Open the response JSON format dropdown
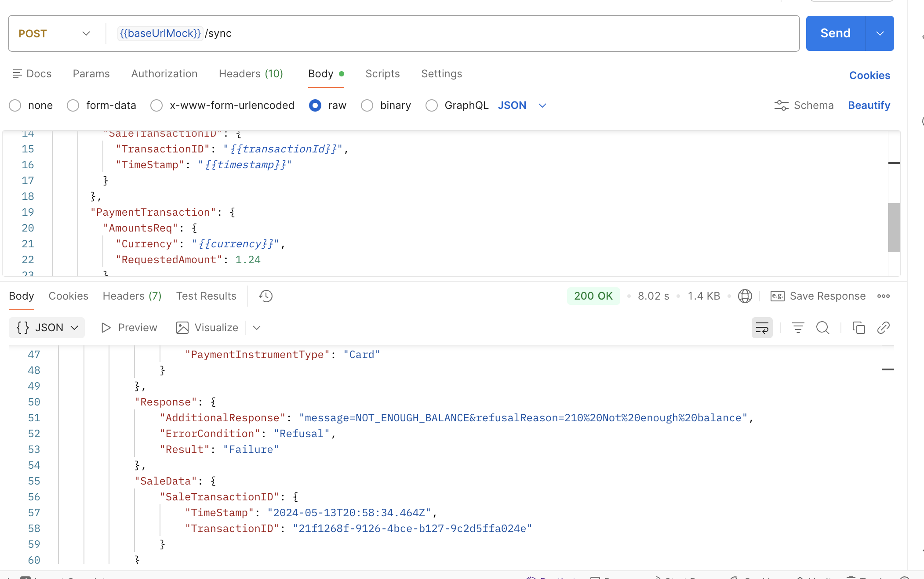 (x=47, y=328)
